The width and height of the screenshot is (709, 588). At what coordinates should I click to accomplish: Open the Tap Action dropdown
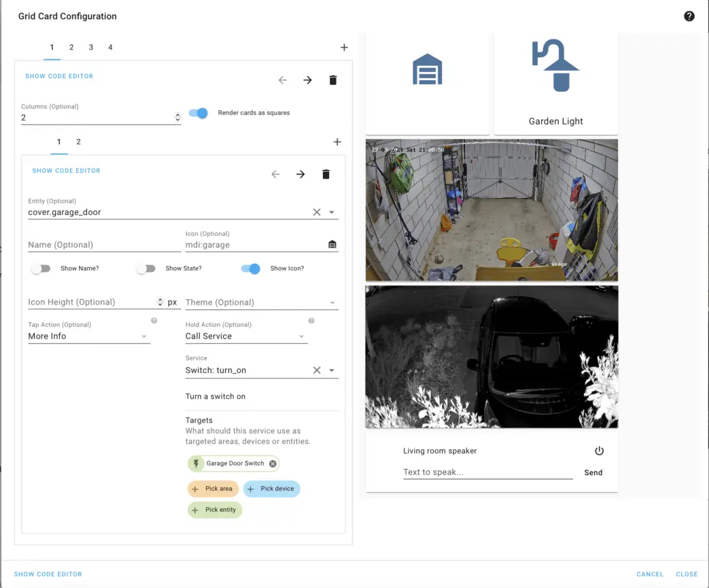[143, 336]
